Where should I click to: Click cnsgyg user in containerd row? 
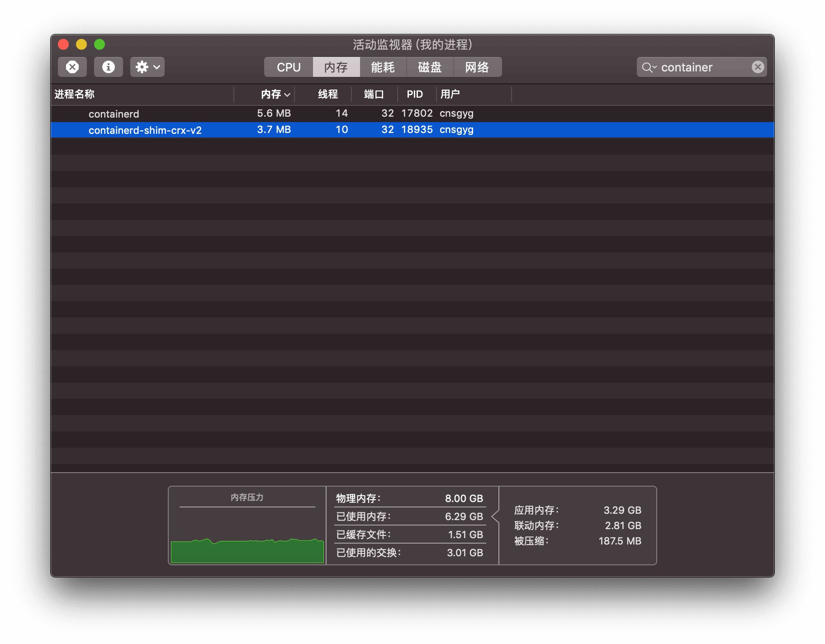click(456, 114)
